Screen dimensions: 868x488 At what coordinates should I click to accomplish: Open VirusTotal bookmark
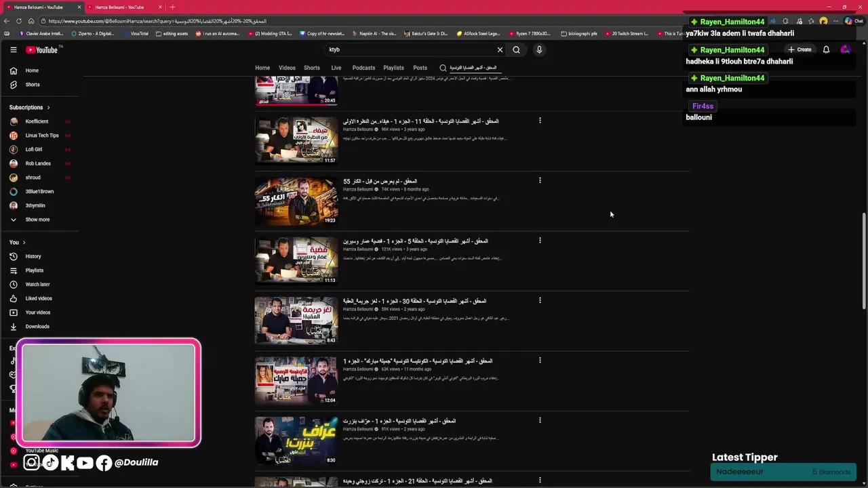(136, 33)
